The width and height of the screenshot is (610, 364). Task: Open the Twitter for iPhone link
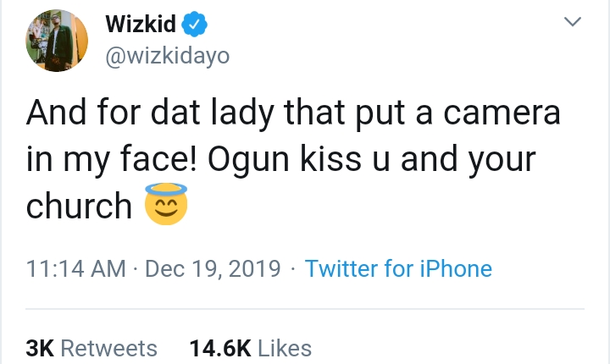click(398, 269)
